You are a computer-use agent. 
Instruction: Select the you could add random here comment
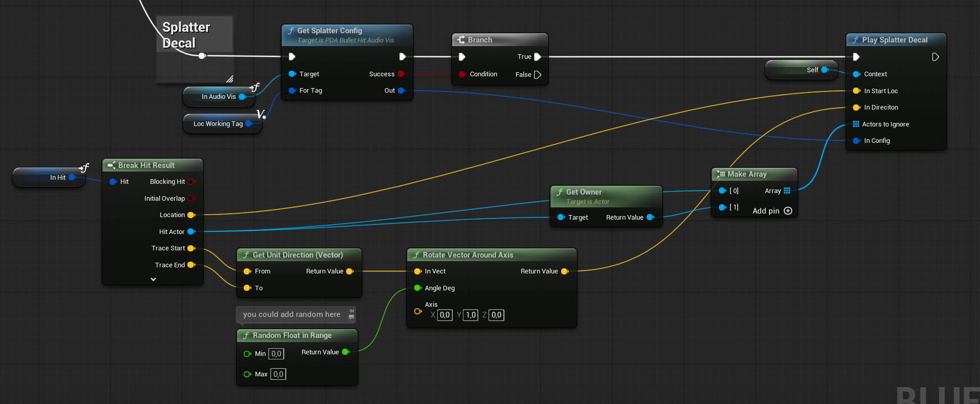291,314
